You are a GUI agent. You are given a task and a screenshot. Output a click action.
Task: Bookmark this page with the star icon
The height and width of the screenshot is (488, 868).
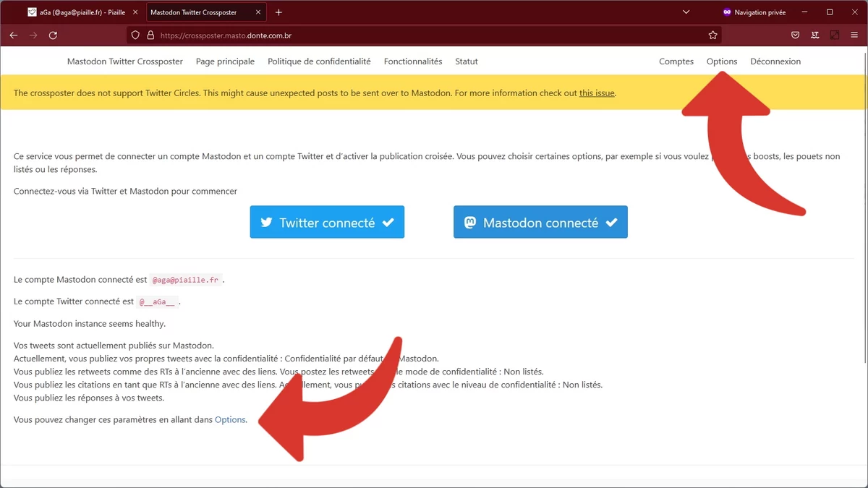click(713, 35)
